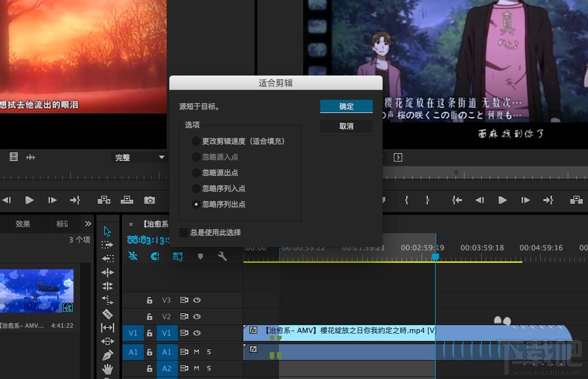Screen dimensions: 588x379
Task: Add a marker using the timeline marker icon
Action: pos(201,257)
